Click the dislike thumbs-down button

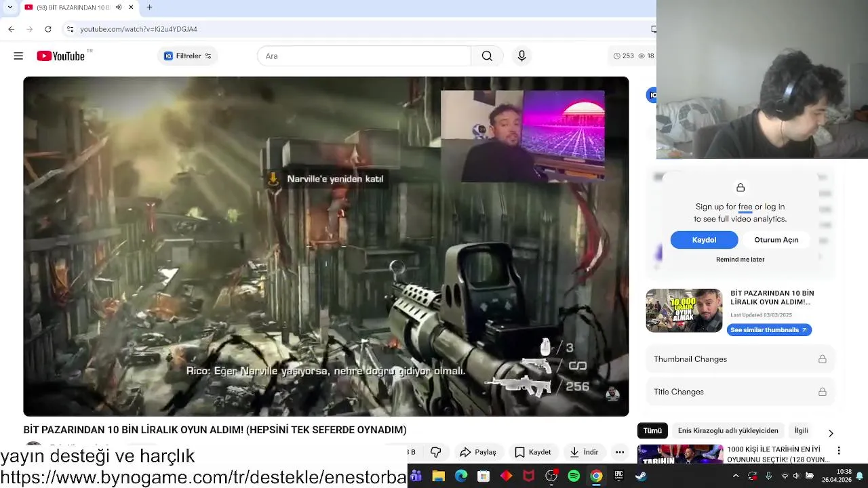click(436, 452)
